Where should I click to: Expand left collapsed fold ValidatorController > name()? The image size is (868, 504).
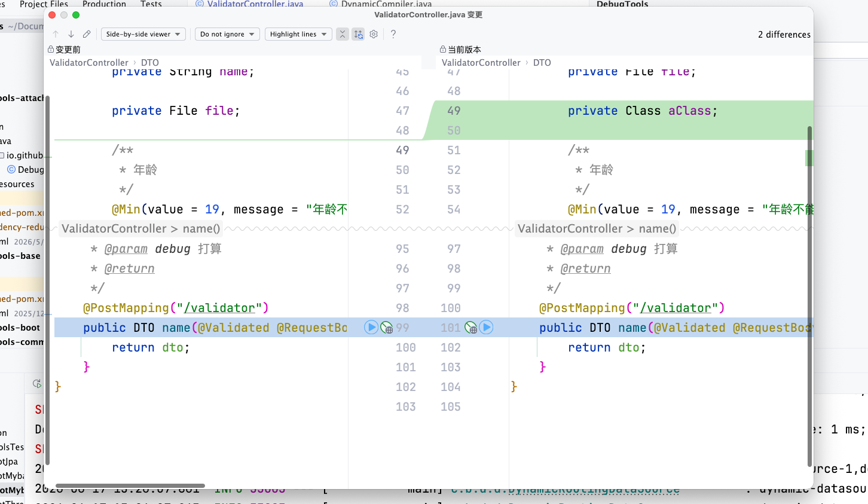click(x=141, y=228)
